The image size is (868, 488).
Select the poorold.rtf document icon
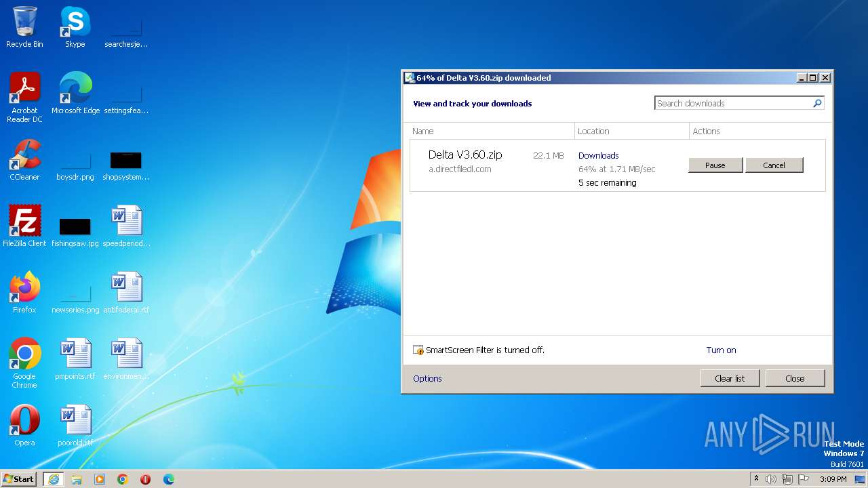75,426
